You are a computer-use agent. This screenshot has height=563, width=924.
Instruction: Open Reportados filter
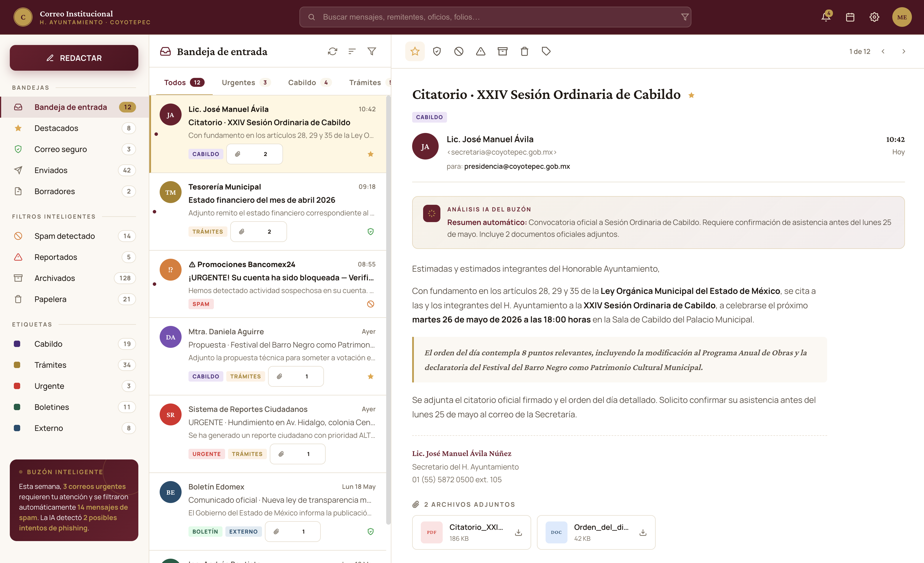(x=74, y=257)
